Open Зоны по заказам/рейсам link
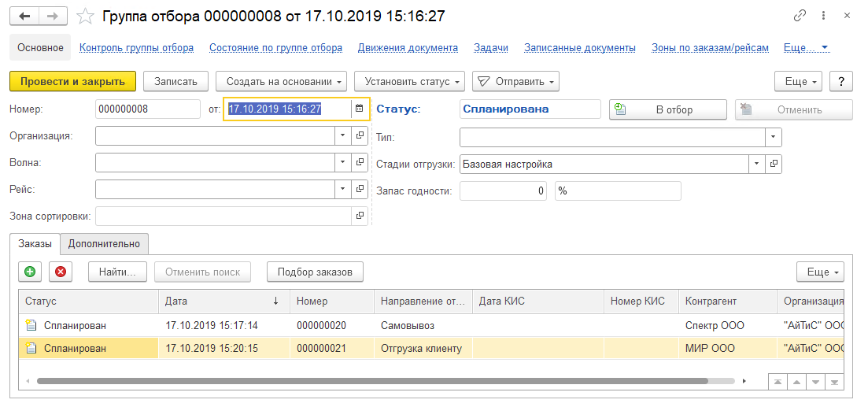 click(711, 47)
